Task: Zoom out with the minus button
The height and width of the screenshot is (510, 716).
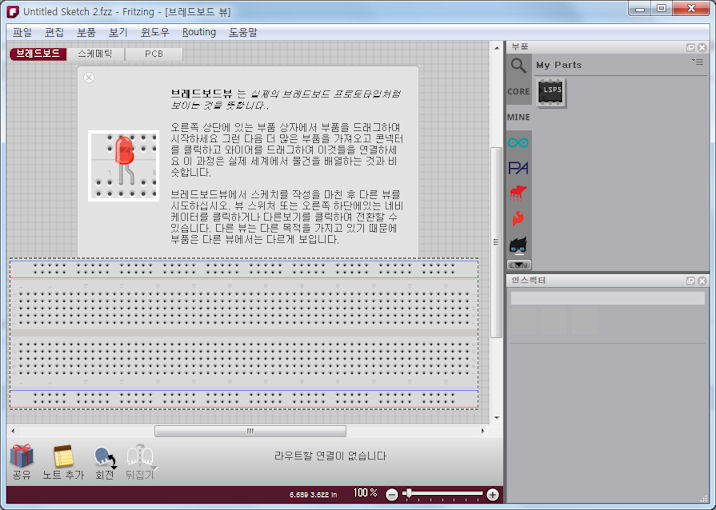Action: pyautogui.click(x=392, y=494)
